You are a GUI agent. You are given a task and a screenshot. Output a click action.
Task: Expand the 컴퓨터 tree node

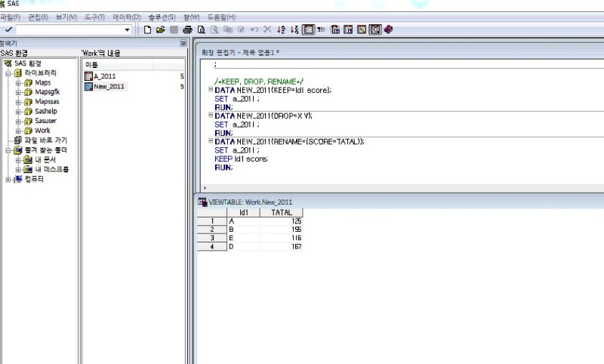[8, 179]
